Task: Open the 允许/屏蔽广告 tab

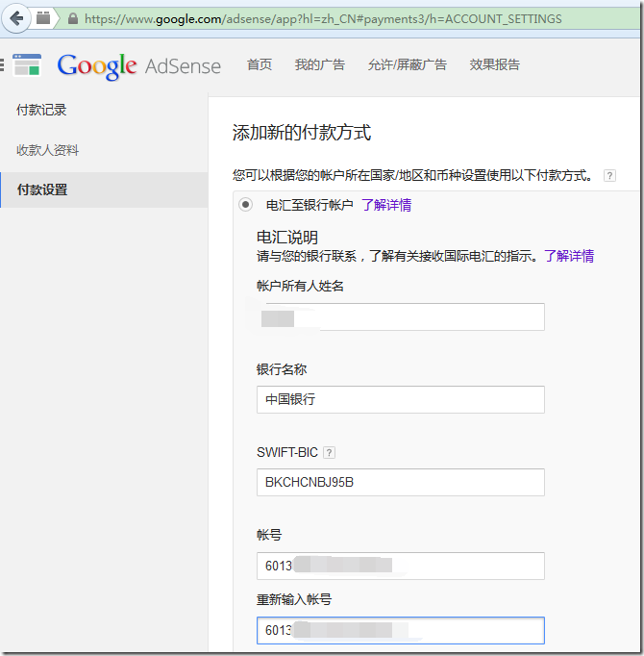Action: point(408,64)
